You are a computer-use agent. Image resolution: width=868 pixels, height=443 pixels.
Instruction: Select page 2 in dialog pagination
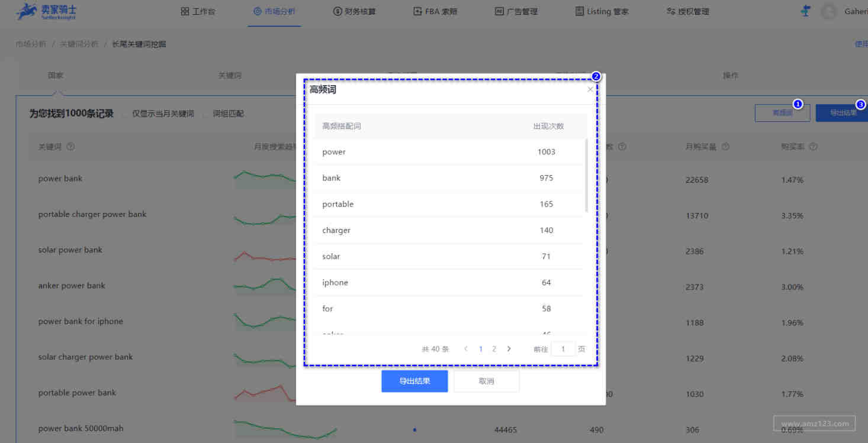click(494, 349)
